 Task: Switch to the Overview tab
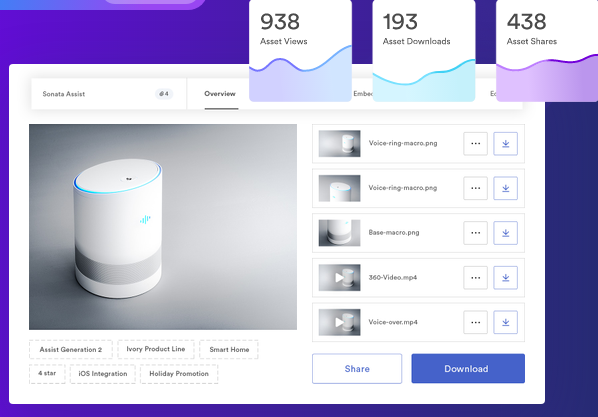click(x=220, y=94)
